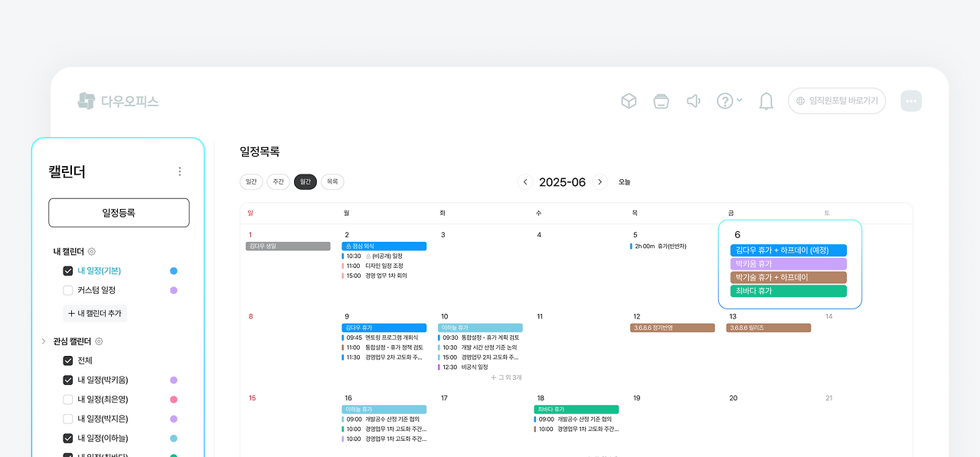Expand the chevron next to help
Screen dimensions: 980x457
[x=739, y=100]
